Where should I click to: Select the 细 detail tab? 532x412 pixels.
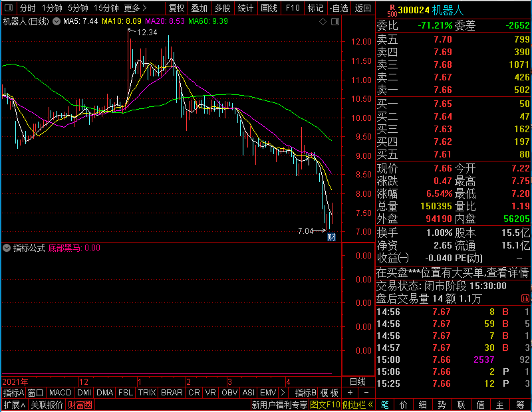coord(423,405)
